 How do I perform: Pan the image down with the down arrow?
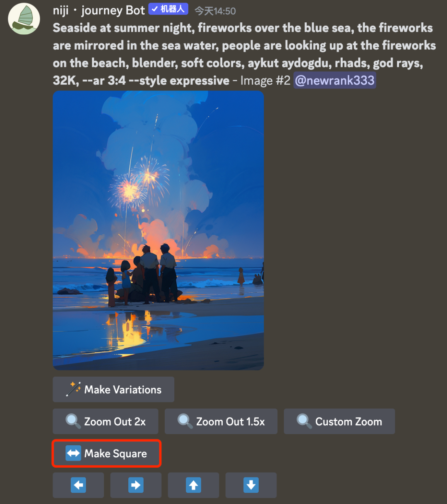(x=251, y=485)
